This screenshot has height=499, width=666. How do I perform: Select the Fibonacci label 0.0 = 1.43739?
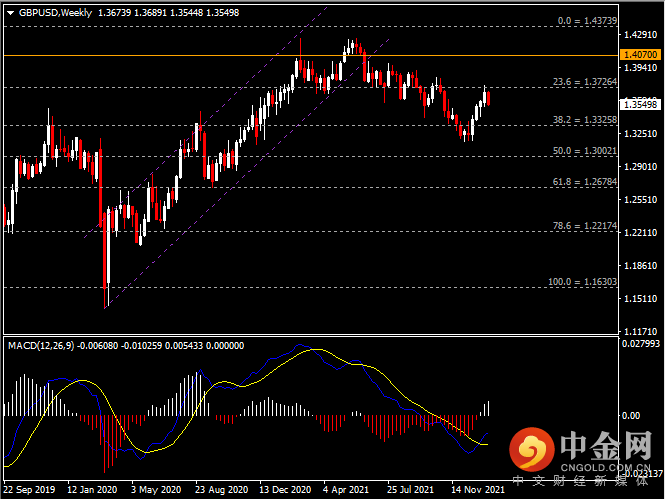[x=587, y=21]
